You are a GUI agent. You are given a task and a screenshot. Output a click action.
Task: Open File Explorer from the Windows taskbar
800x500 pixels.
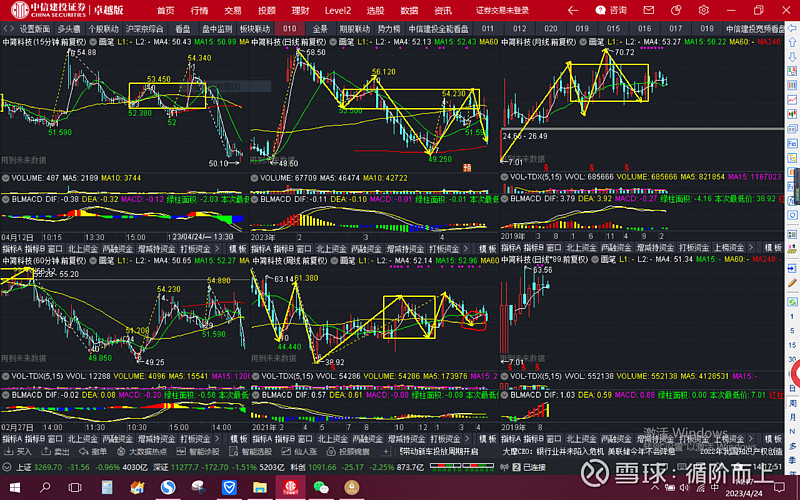click(260, 487)
